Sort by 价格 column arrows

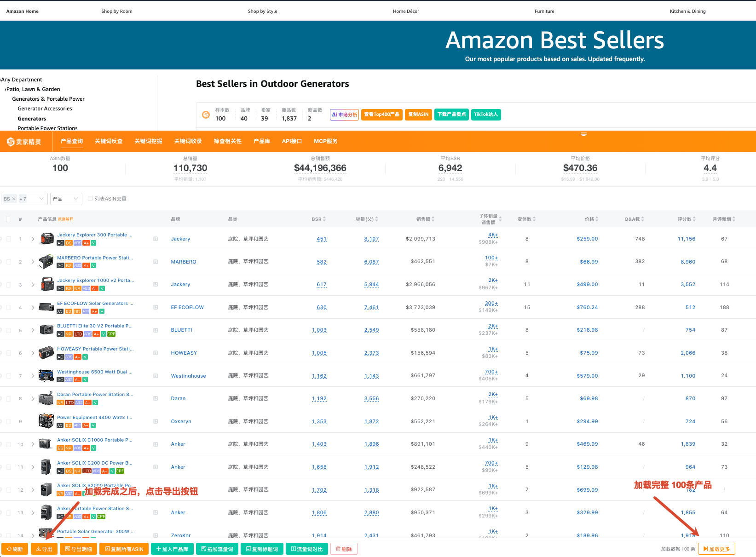point(597,219)
